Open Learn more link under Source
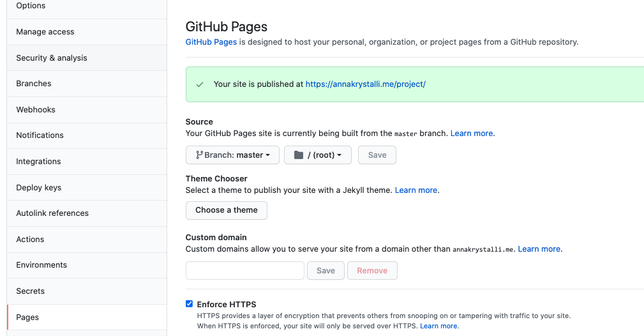The height and width of the screenshot is (336, 644). (x=472, y=134)
